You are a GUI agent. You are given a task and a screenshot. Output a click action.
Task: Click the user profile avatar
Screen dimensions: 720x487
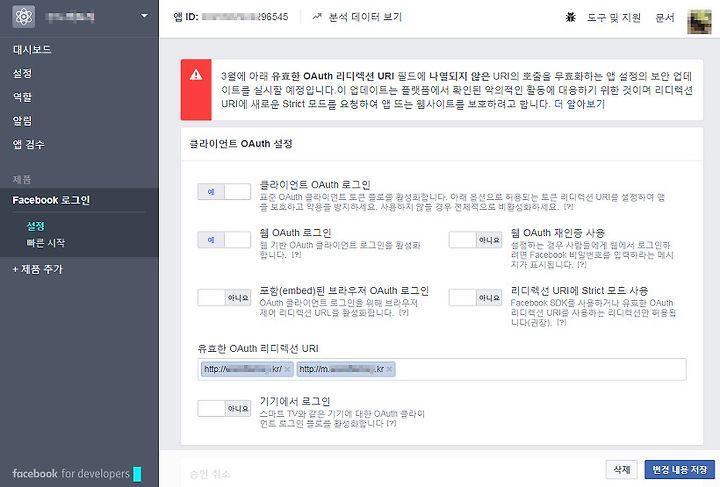coord(699,21)
